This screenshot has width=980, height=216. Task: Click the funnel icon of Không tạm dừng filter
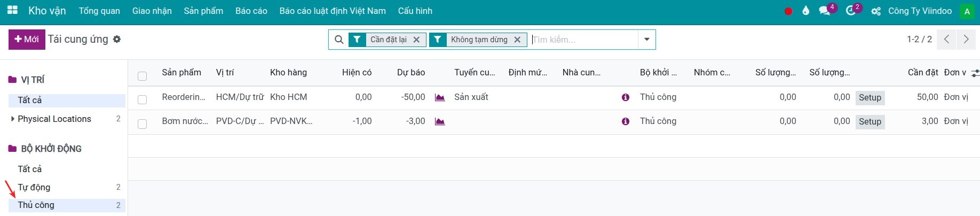point(438,40)
